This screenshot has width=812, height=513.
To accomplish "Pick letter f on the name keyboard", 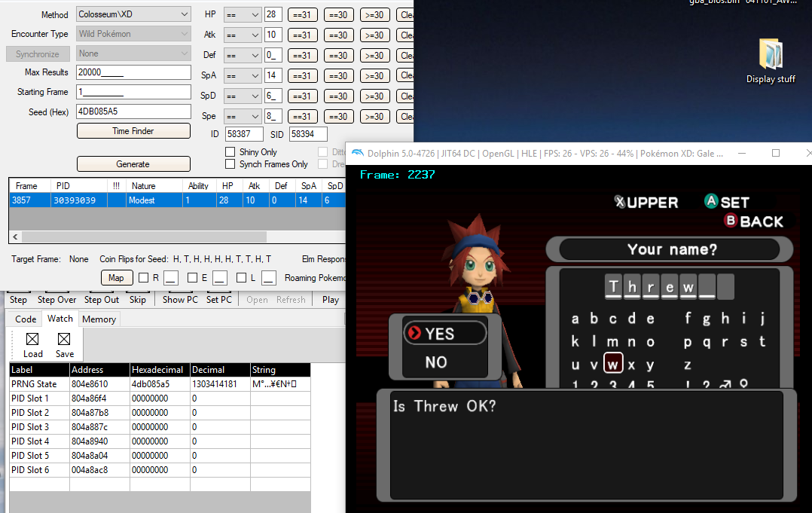I will pyautogui.click(x=688, y=318).
